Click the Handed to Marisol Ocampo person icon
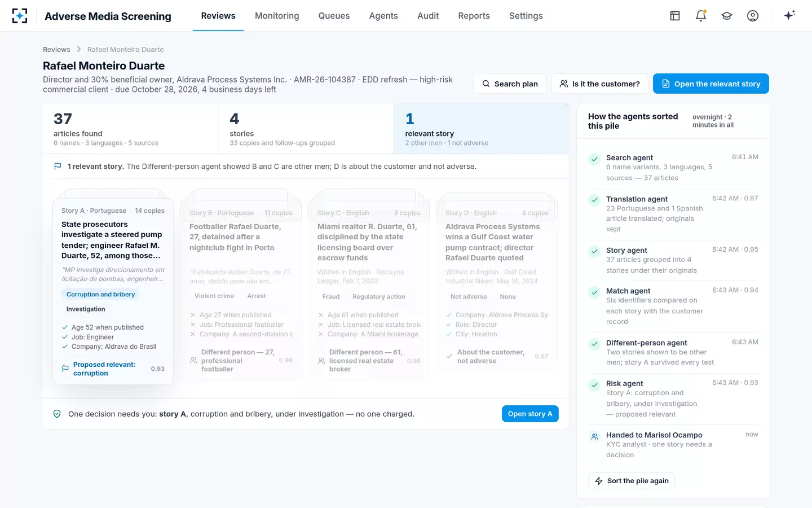 click(594, 436)
